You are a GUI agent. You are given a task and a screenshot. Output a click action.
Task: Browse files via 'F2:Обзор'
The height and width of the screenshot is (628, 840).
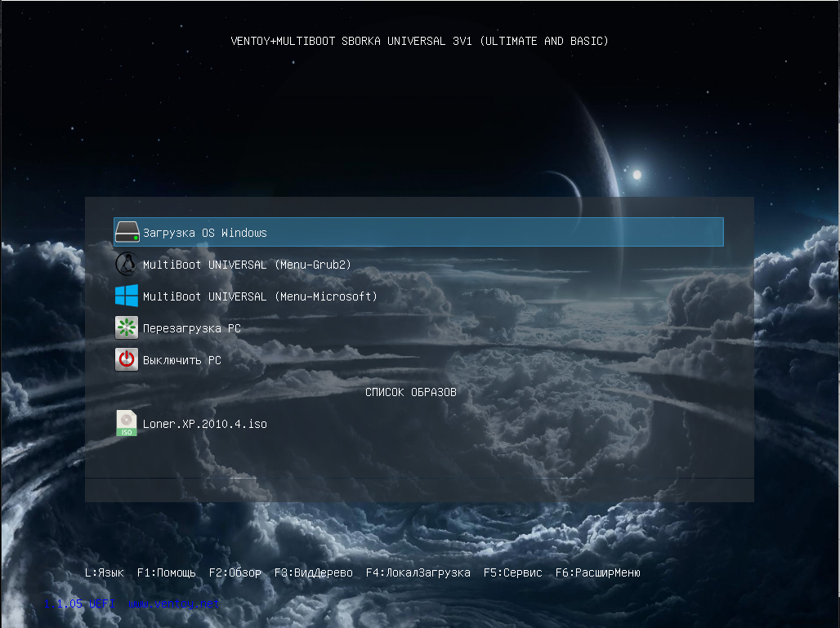point(235,572)
